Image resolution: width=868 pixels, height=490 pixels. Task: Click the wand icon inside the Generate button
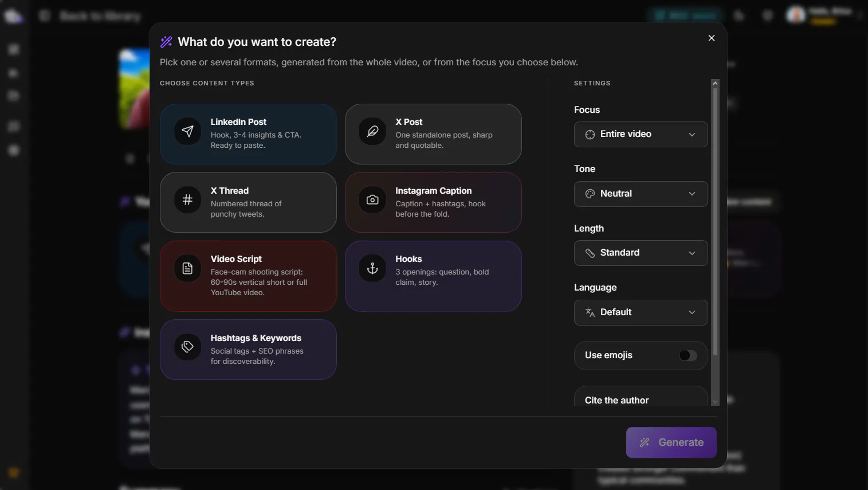pyautogui.click(x=645, y=442)
